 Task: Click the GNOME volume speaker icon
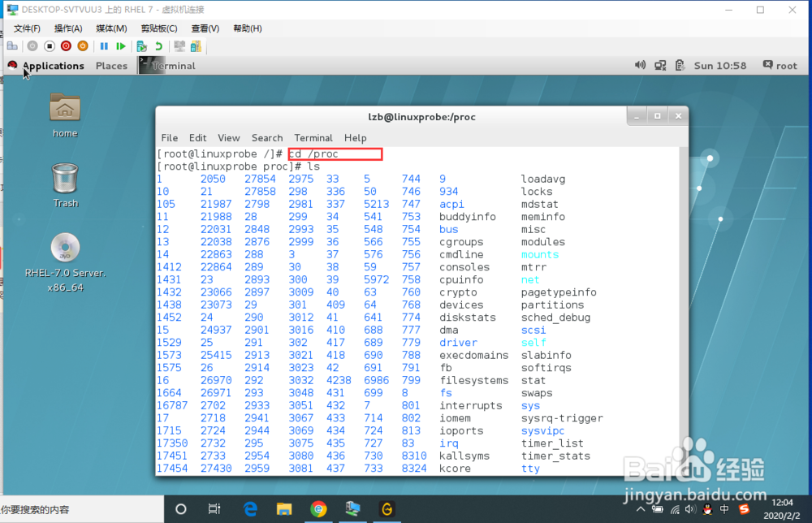tap(640, 65)
